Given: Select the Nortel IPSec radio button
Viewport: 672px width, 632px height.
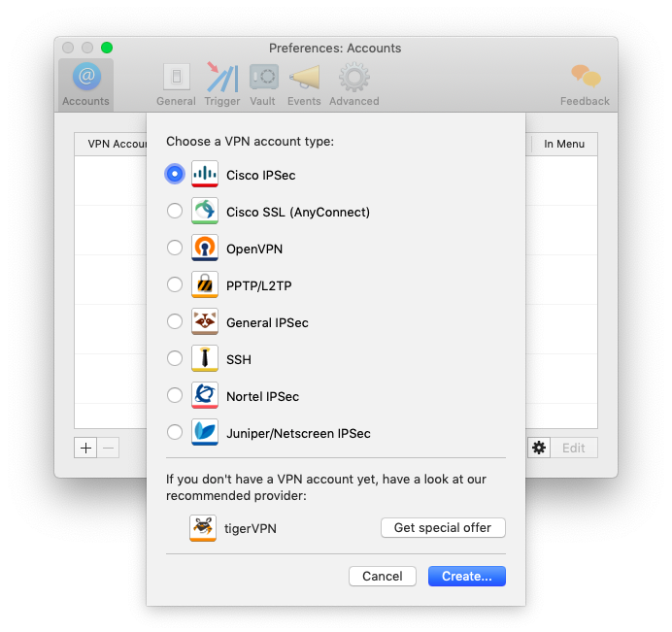Looking at the screenshot, I should 175,395.
